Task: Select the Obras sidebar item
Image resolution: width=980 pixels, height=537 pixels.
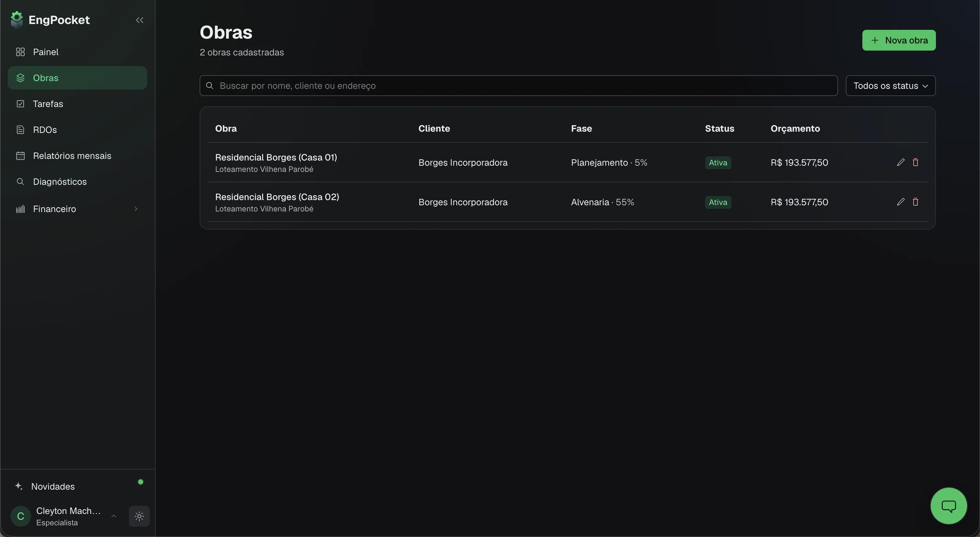Action: 77,78
